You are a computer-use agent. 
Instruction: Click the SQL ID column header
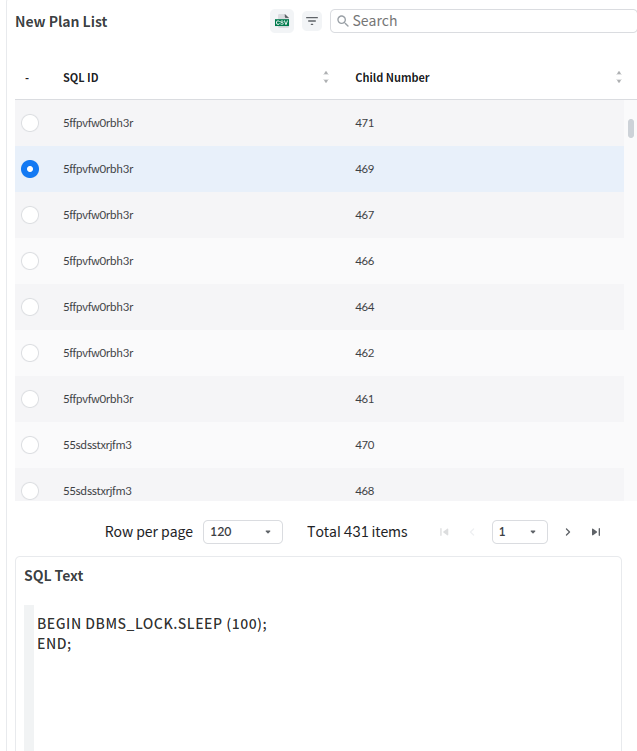click(x=80, y=78)
